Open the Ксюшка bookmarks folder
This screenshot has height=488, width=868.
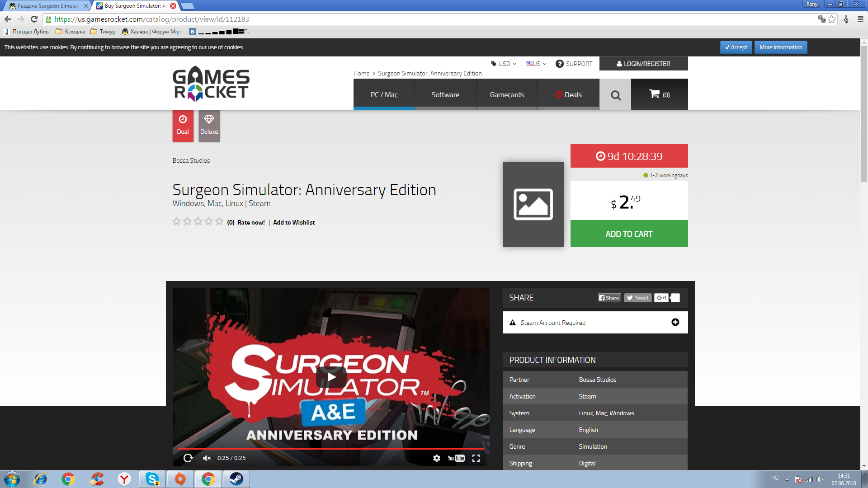pyautogui.click(x=70, y=32)
